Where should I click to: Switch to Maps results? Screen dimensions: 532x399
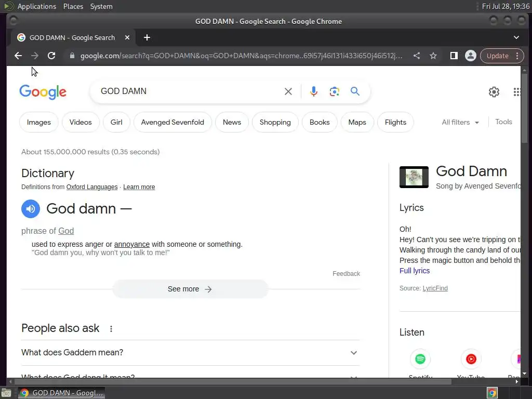tap(357, 122)
